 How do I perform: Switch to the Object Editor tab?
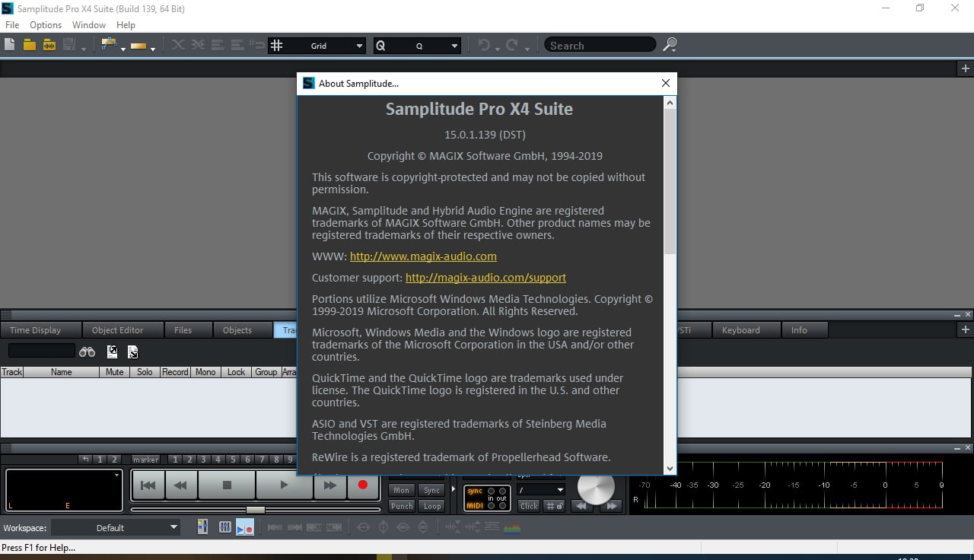point(123,330)
